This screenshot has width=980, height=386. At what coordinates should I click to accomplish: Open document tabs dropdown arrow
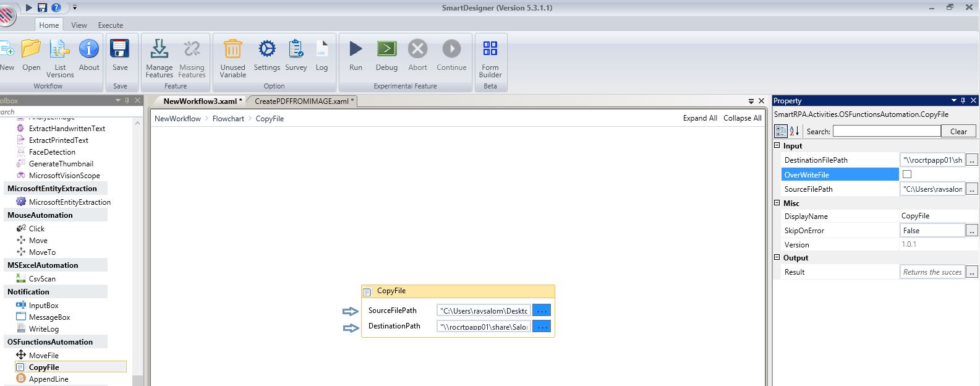coord(751,101)
